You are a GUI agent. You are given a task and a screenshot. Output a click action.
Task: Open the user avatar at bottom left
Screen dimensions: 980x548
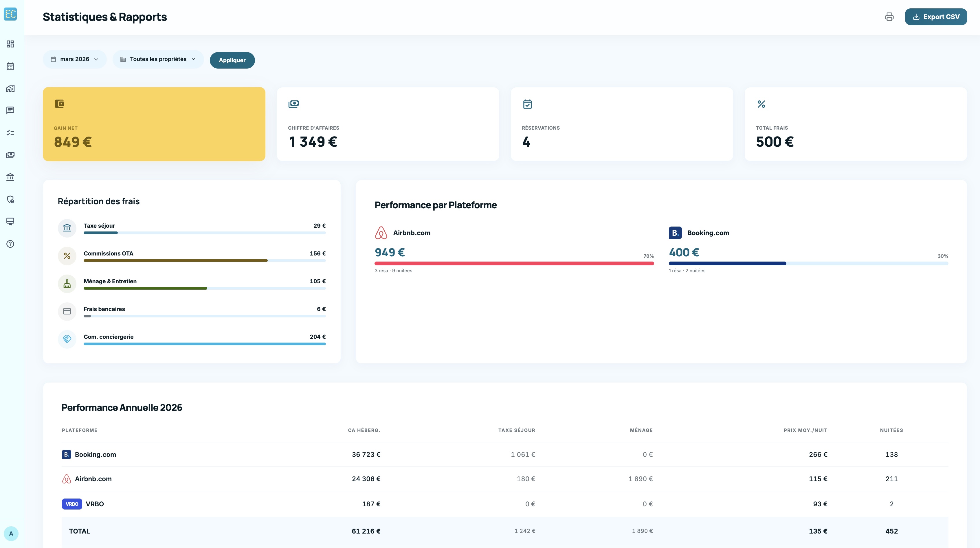11,534
